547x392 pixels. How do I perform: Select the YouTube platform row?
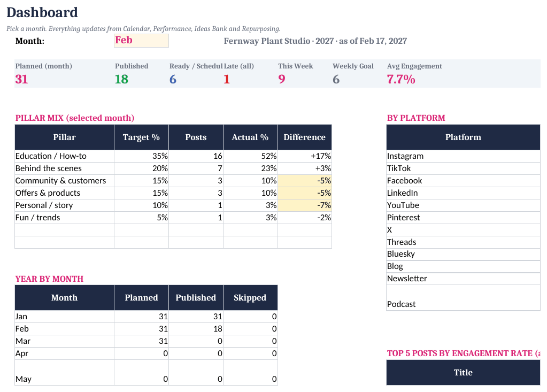tap(463, 205)
